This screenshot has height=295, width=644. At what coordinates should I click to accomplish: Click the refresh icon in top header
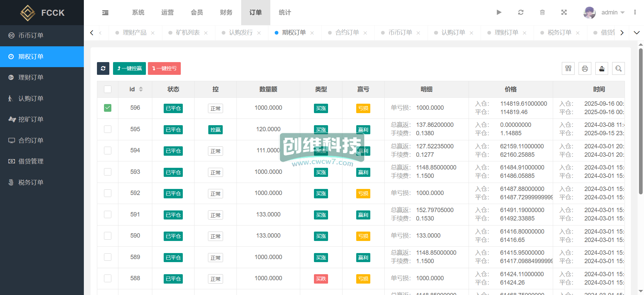click(x=521, y=12)
